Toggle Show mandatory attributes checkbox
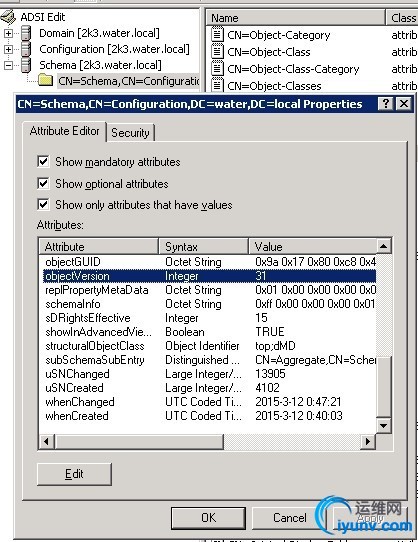 pos(43,161)
